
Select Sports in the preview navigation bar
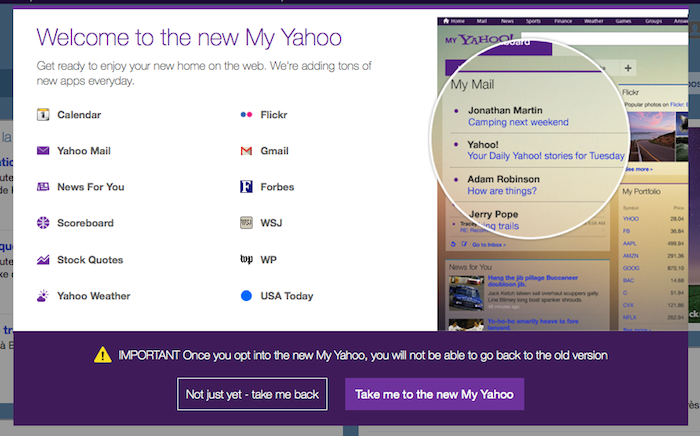pos(533,21)
